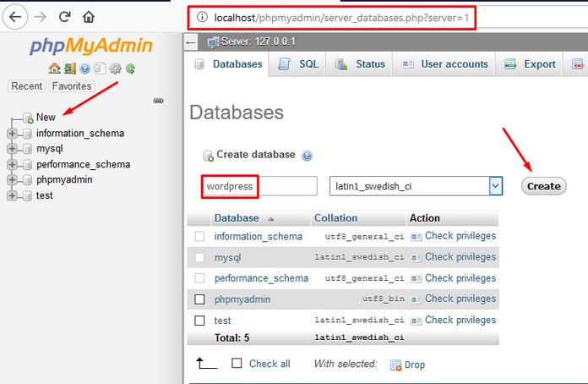Click the Create button
Image resolution: width=588 pixels, height=384 pixels.
point(544,186)
